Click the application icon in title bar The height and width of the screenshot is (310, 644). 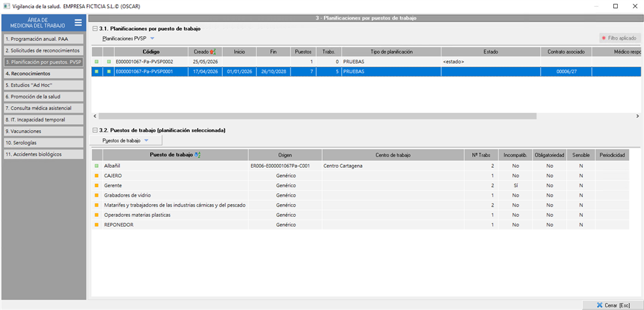coord(6,6)
